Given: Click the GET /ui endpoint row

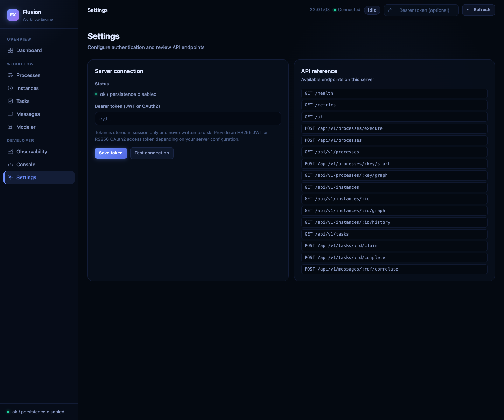Looking at the screenshot, I should (x=394, y=117).
